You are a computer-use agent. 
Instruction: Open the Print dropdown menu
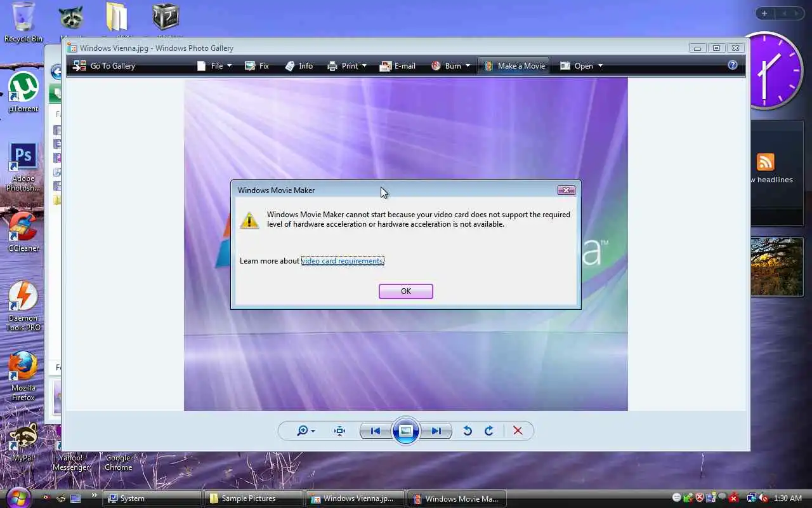tap(347, 65)
